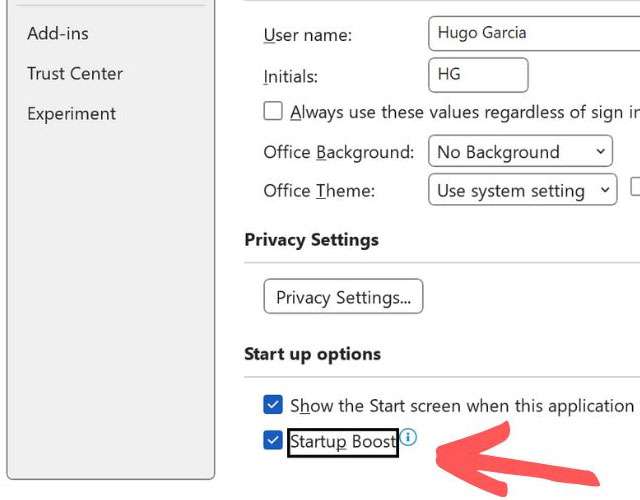Click the Startup Boost label text
Image resolution: width=640 pixels, height=500 pixels.
pos(343,441)
